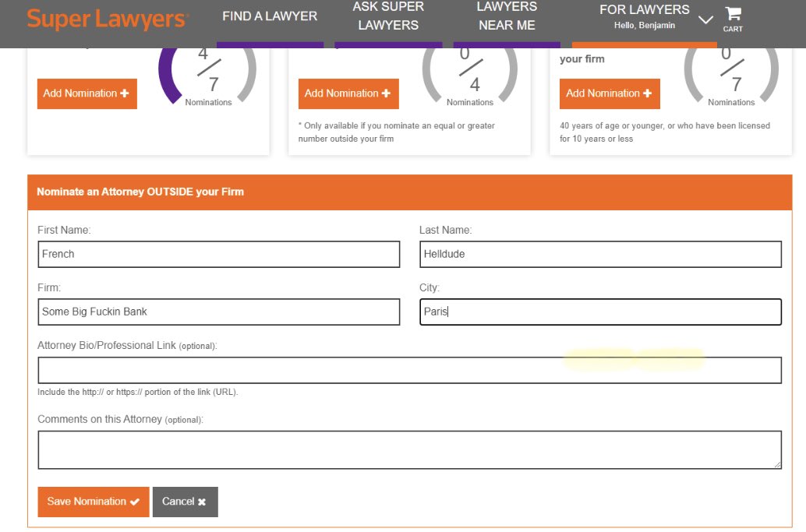The height and width of the screenshot is (532, 806).
Task: Click Add Nomination beside the 0/4 gauge
Action: click(348, 93)
